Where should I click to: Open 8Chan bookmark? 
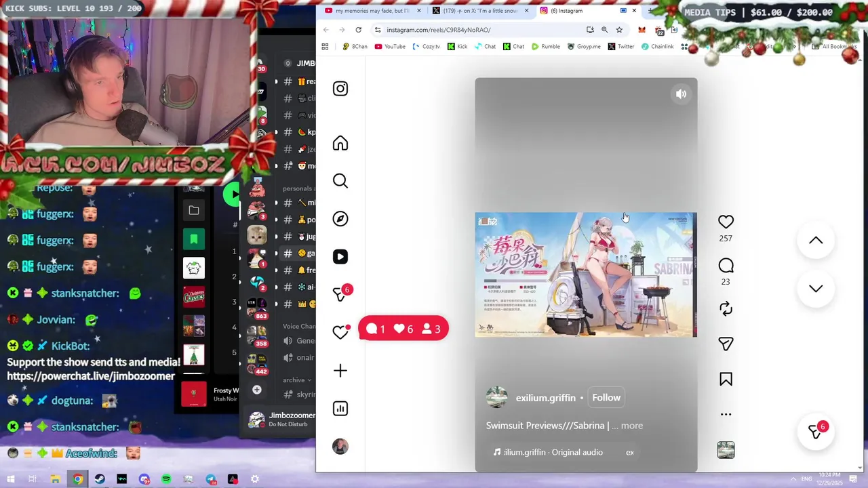(x=355, y=47)
